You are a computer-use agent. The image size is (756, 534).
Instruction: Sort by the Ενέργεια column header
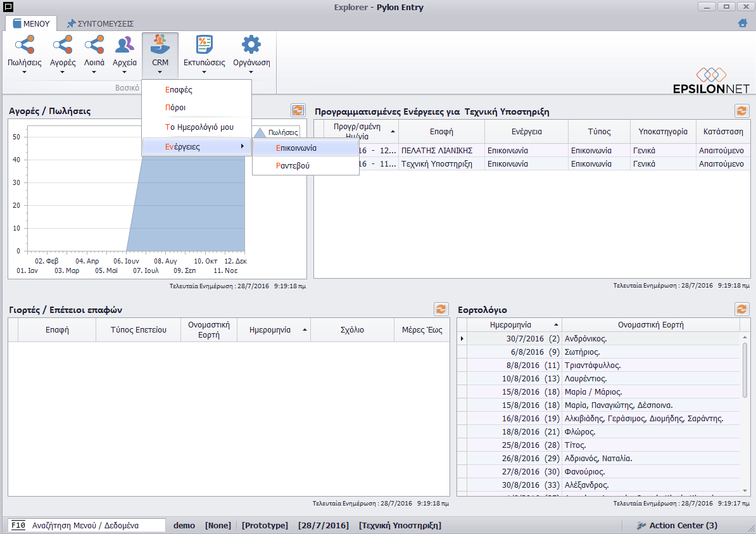tap(526, 132)
